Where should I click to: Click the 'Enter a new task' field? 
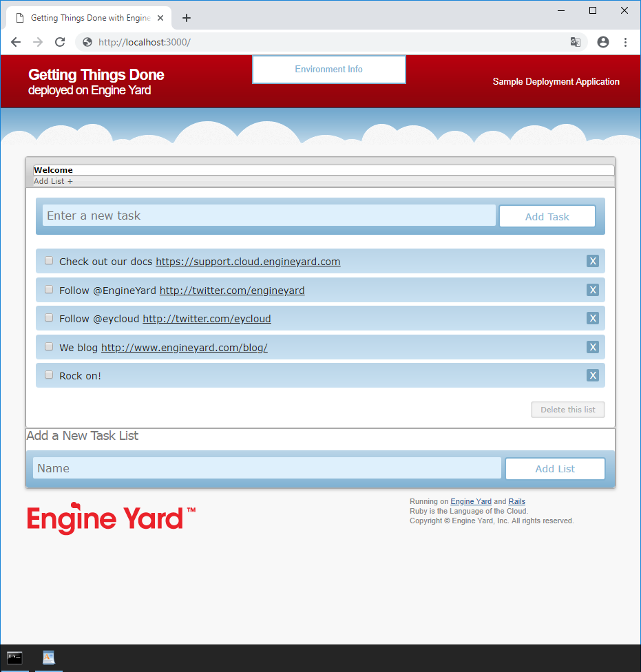coord(269,216)
